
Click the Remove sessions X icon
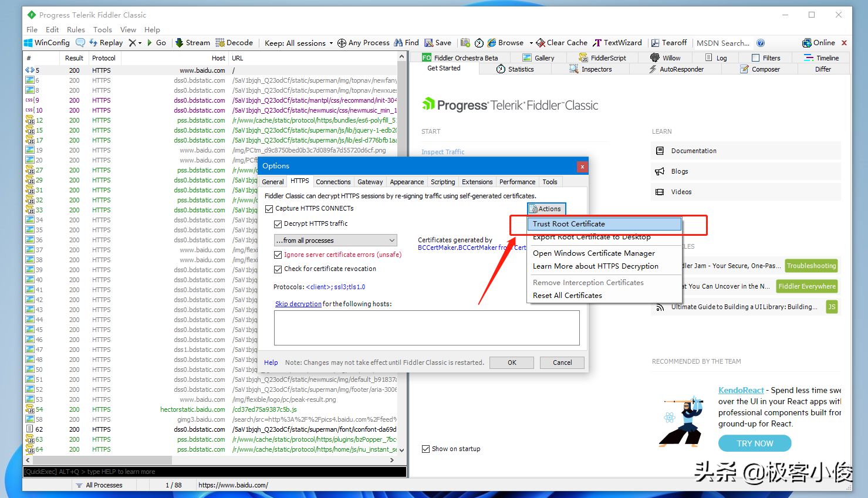pyautogui.click(x=133, y=43)
